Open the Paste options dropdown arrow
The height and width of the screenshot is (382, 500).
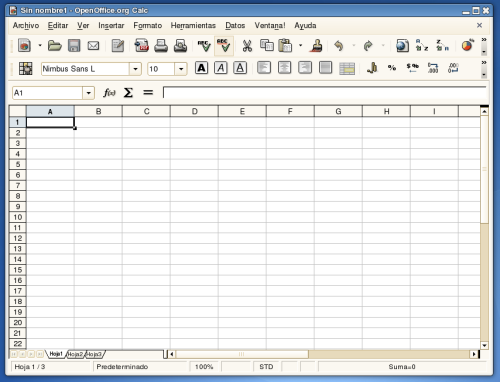pyautogui.click(x=300, y=45)
